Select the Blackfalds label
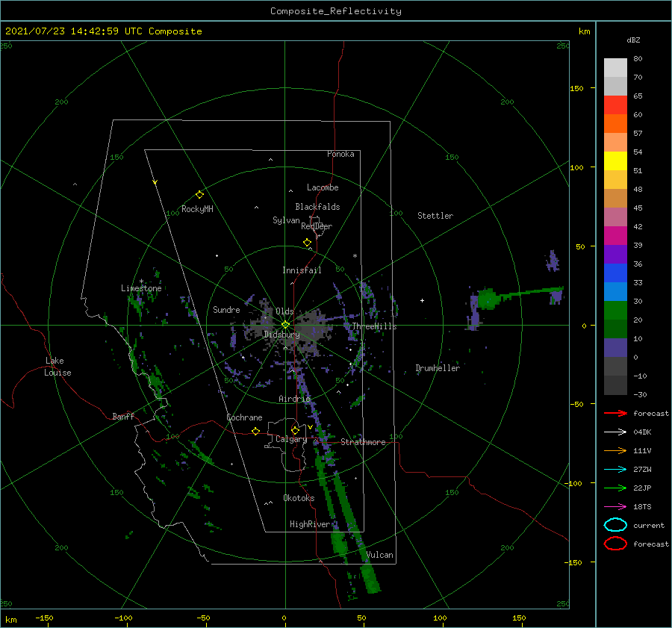Screen dimensions: 672x628 click(317, 207)
